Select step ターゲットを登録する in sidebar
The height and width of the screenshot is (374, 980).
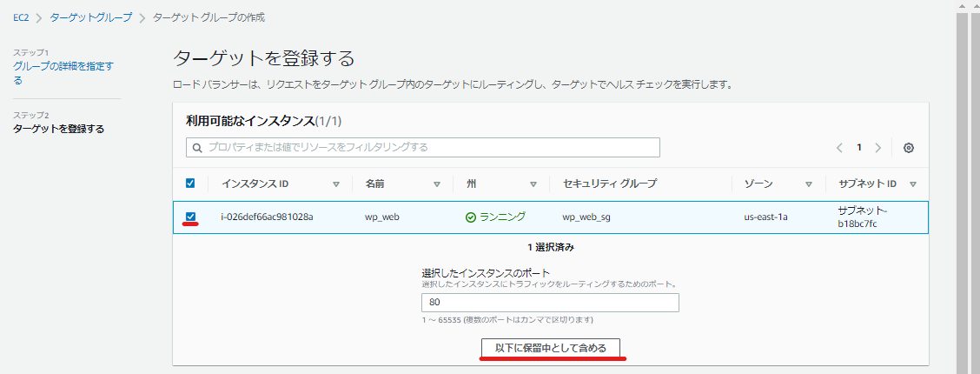click(59, 130)
